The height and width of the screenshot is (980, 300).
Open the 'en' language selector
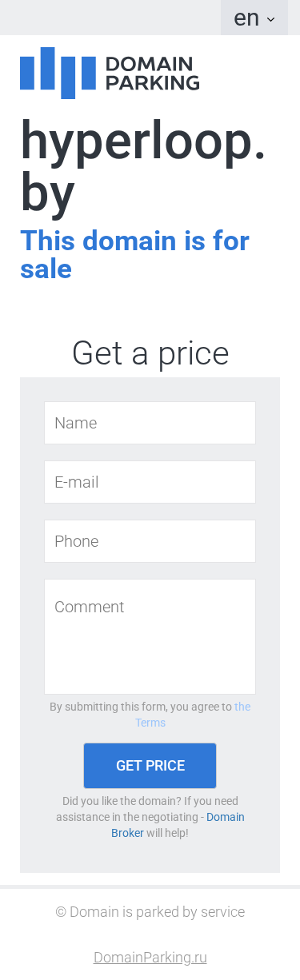click(x=254, y=18)
